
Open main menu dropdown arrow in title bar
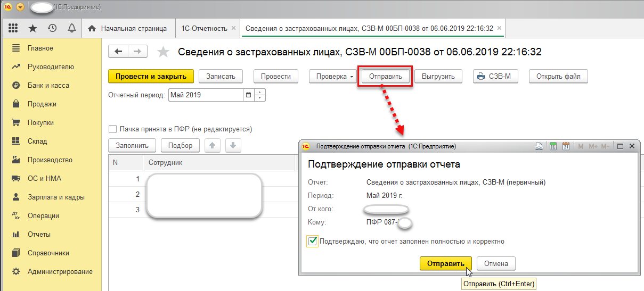[20, 7]
